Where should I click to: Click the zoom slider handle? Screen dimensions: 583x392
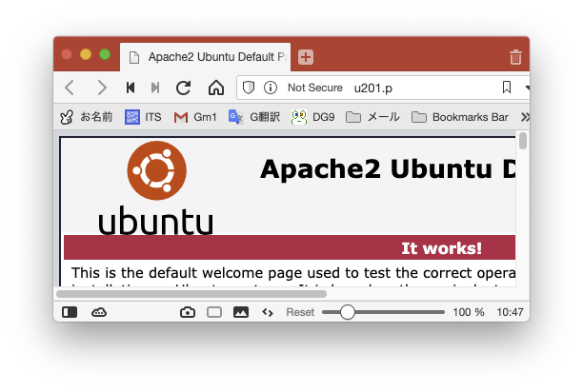pos(348,312)
